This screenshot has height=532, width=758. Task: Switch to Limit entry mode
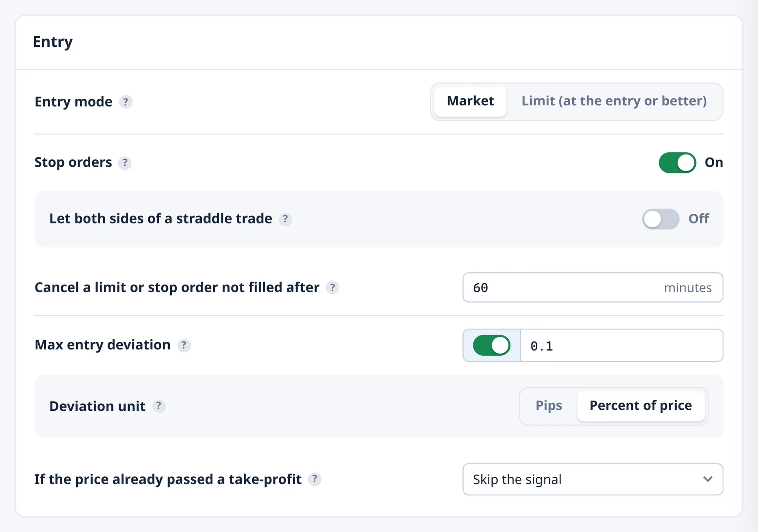[x=614, y=101]
